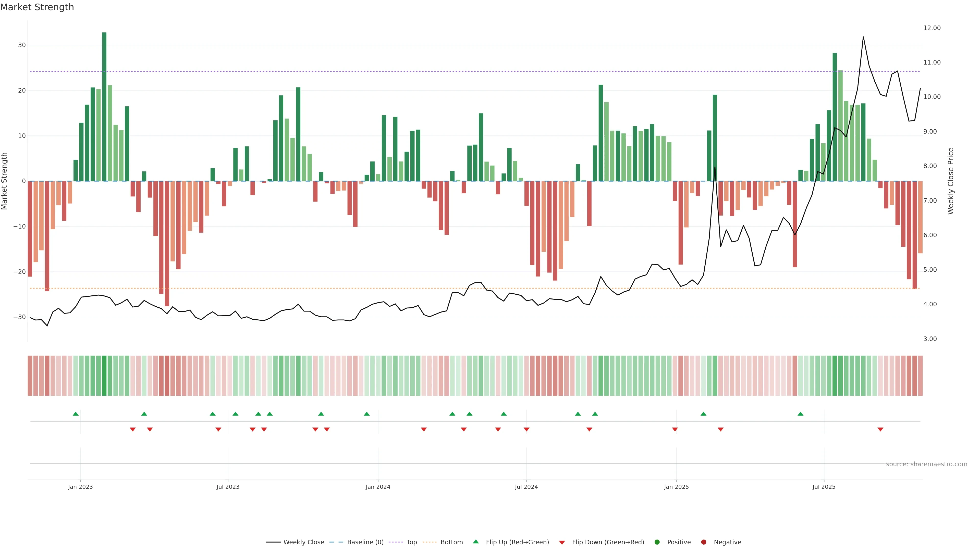The image size is (980, 551).
Task: Click the Market Strength chart title
Action: [x=37, y=7]
